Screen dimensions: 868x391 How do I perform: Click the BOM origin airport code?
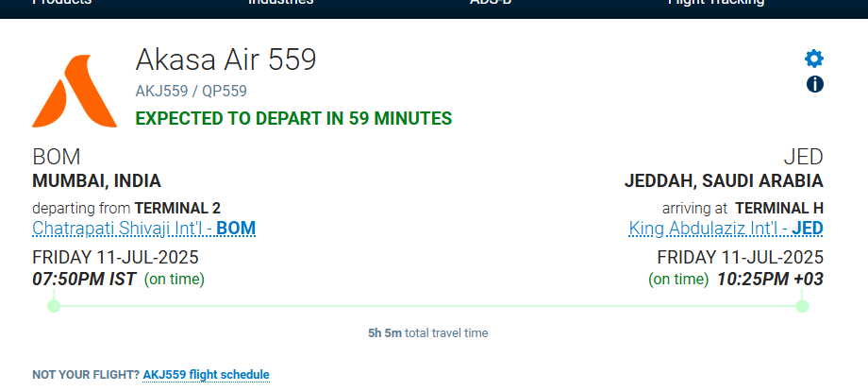coord(57,158)
